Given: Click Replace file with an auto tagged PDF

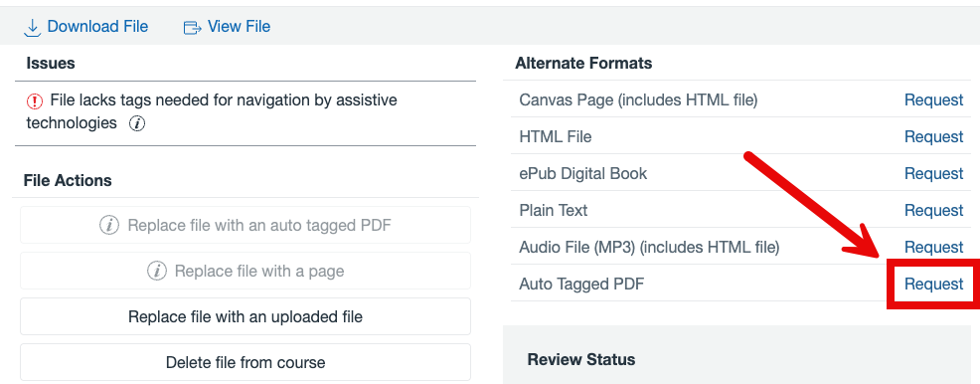Looking at the screenshot, I should point(245,225).
